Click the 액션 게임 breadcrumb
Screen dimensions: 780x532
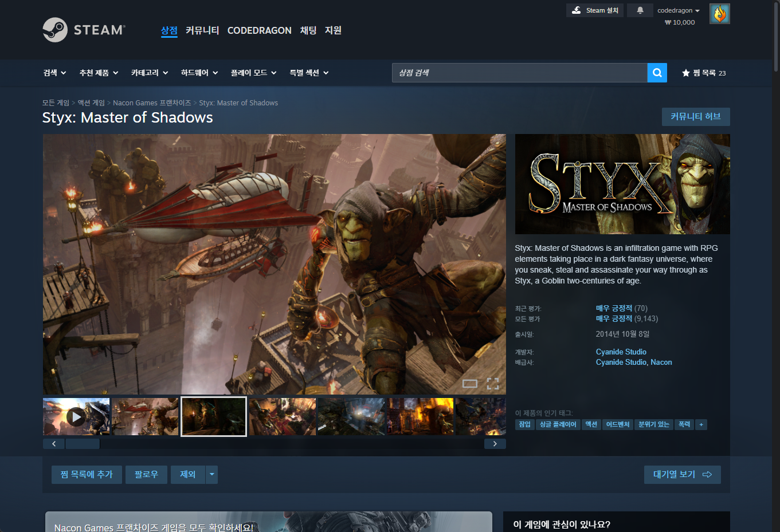(x=91, y=103)
